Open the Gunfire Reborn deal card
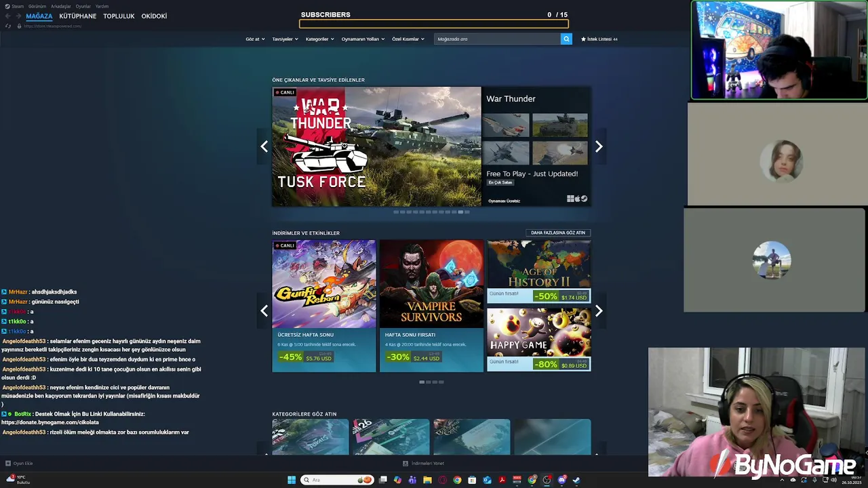Viewport: 868px width, 488px height. 324,306
